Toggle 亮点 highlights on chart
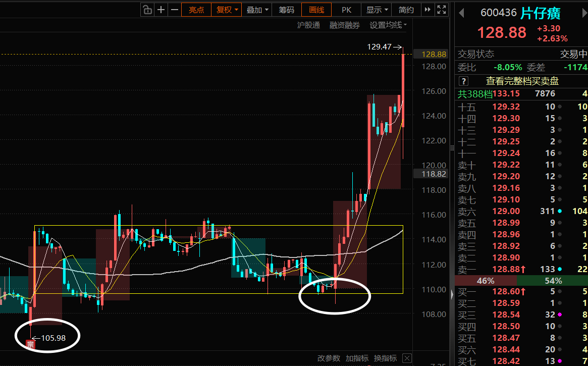The height and width of the screenshot is (366, 588). [x=196, y=10]
